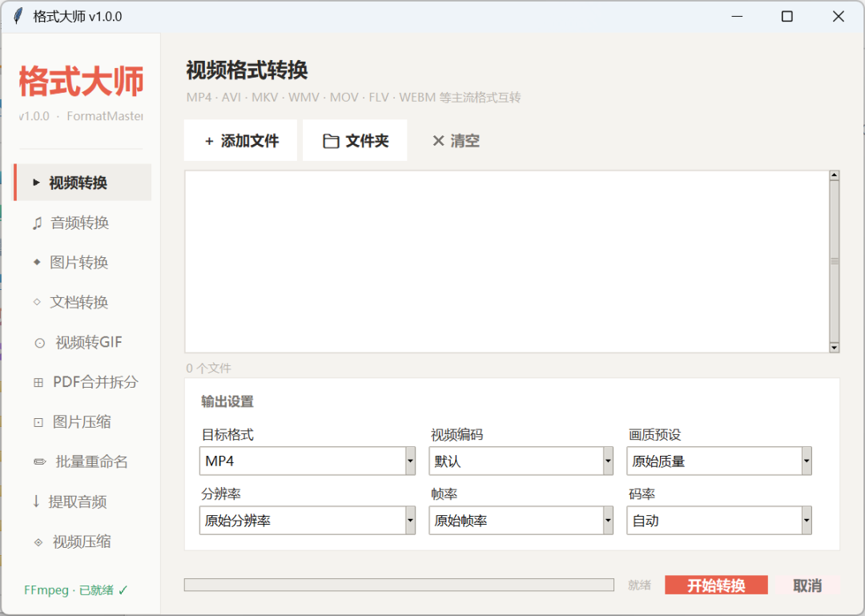Open the 帧率 原始帧率 dropdown
The height and width of the screenshot is (616, 865).
[x=521, y=521]
